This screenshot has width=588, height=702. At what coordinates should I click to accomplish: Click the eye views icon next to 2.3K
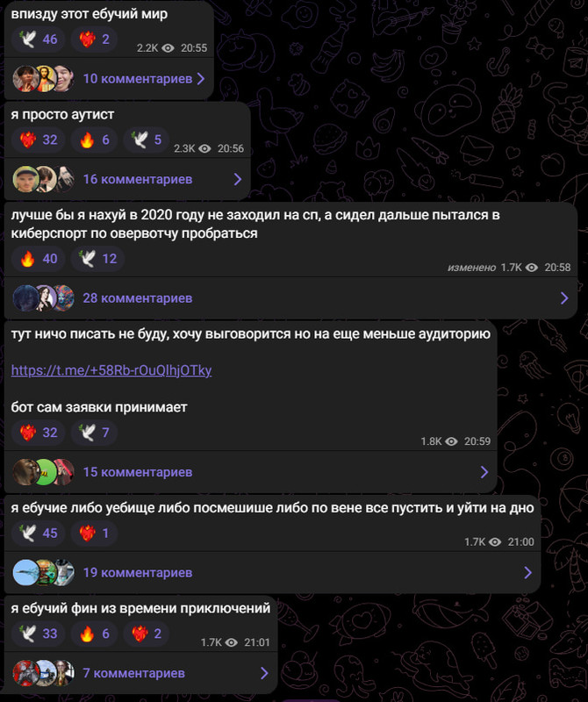[x=204, y=148]
